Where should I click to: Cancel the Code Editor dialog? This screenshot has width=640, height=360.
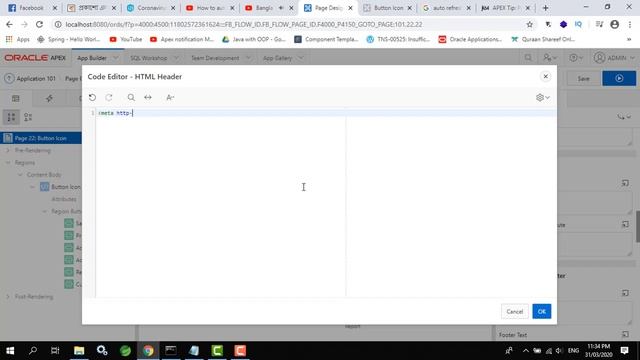(515, 311)
